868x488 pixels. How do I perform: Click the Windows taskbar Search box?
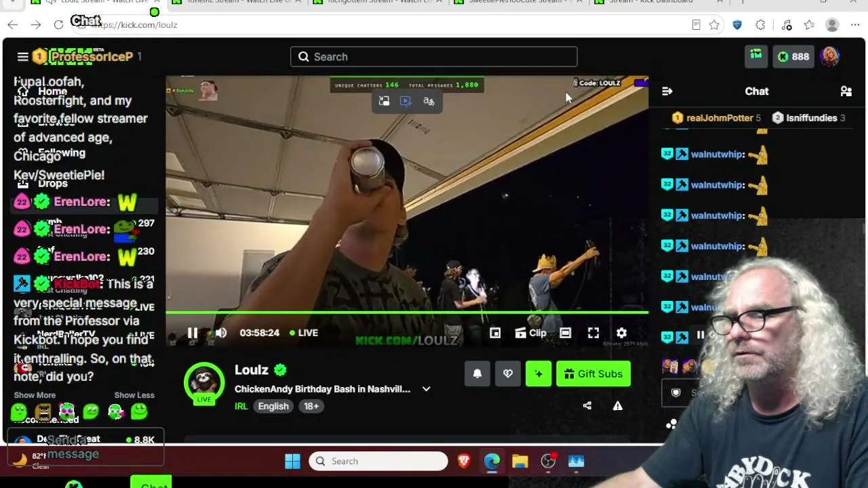378,462
